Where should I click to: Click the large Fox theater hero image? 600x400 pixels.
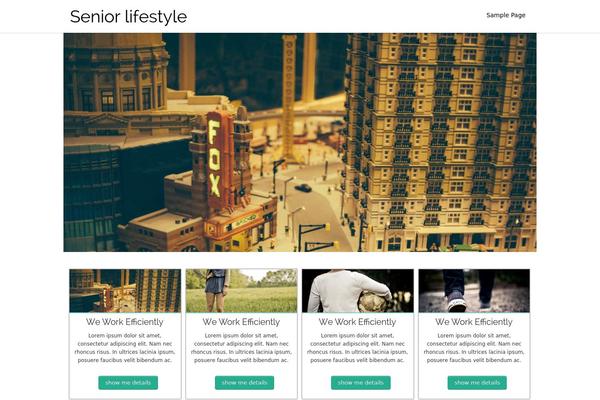pos(300,142)
